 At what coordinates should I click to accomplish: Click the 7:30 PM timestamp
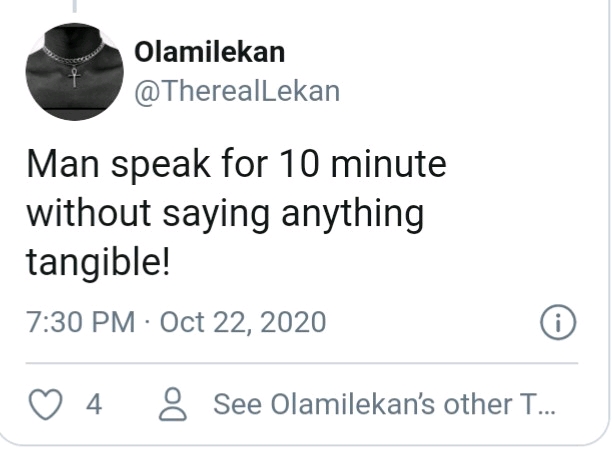click(81, 323)
